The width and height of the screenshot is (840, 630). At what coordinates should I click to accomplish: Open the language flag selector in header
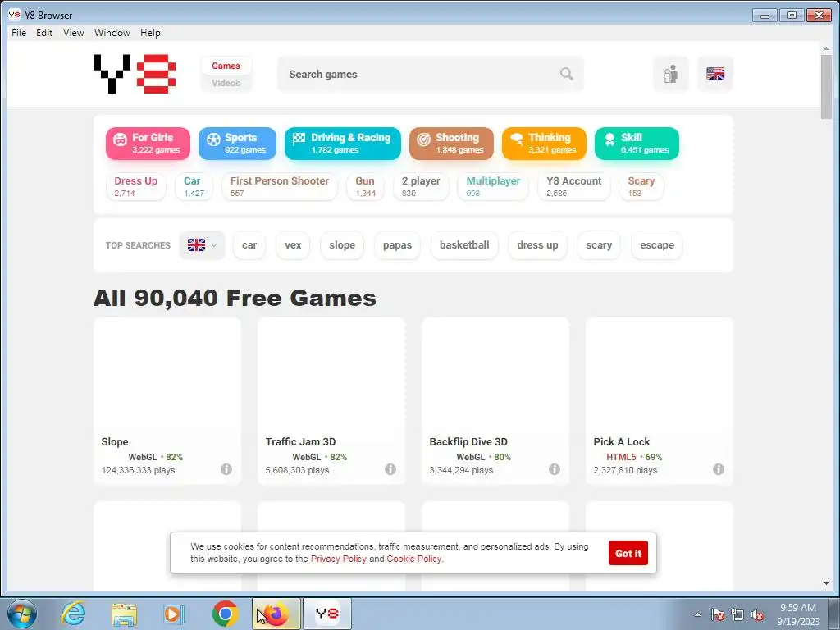coord(715,74)
